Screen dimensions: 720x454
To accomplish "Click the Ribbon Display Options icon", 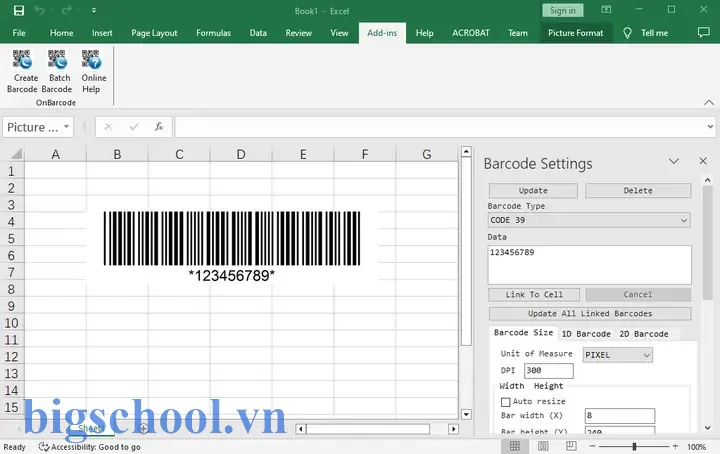I will (606, 10).
